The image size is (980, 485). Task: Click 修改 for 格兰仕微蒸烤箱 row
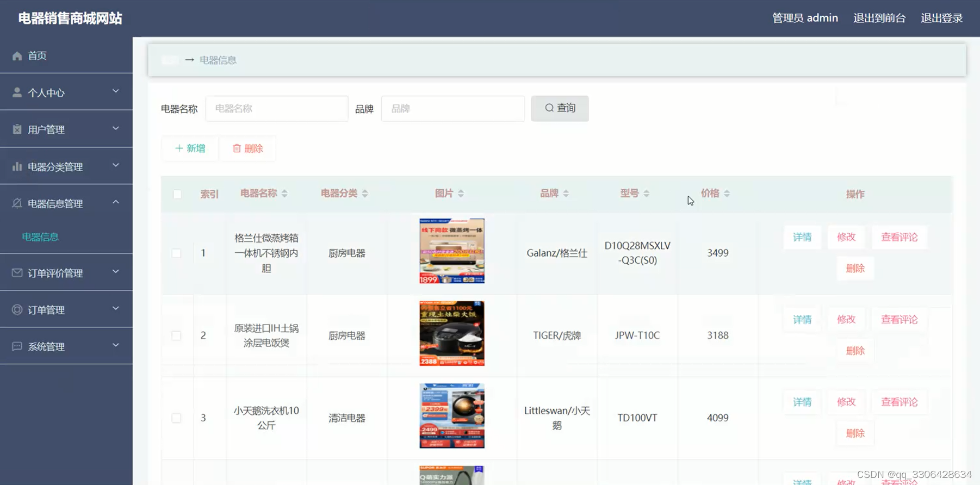(846, 237)
